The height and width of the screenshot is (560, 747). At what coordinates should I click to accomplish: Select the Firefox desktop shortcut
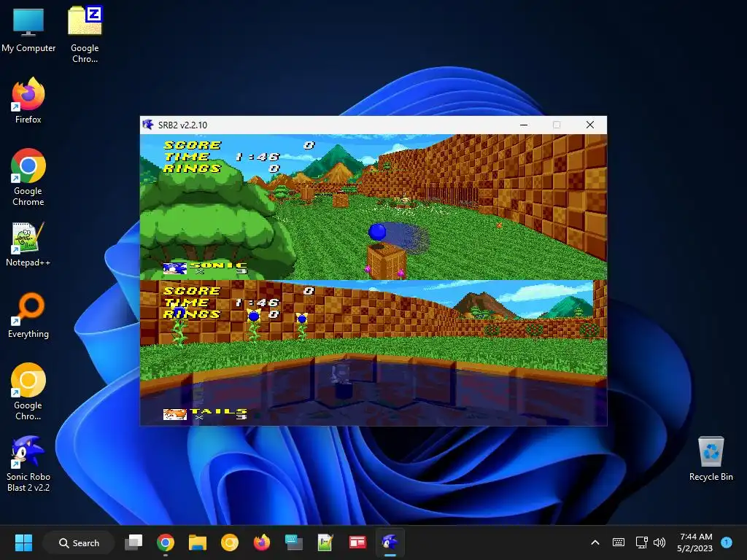[28, 101]
